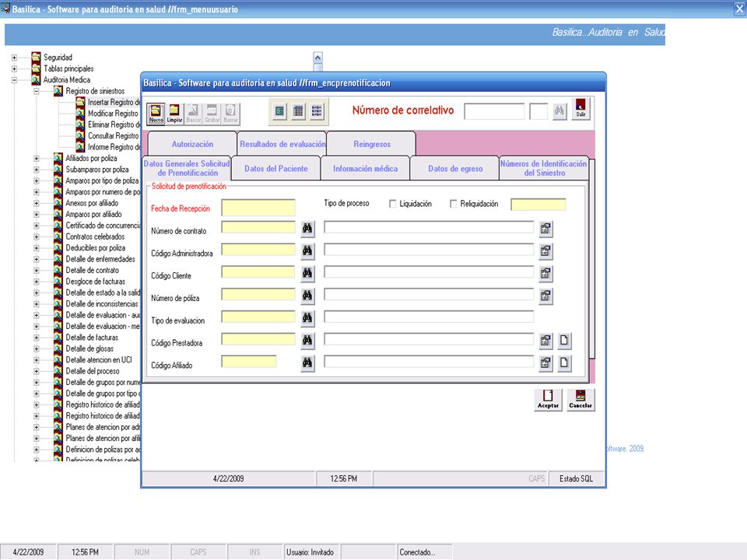Search Código Afiliado with binoculars
Viewport: 747px width, 560px height.
[308, 363]
